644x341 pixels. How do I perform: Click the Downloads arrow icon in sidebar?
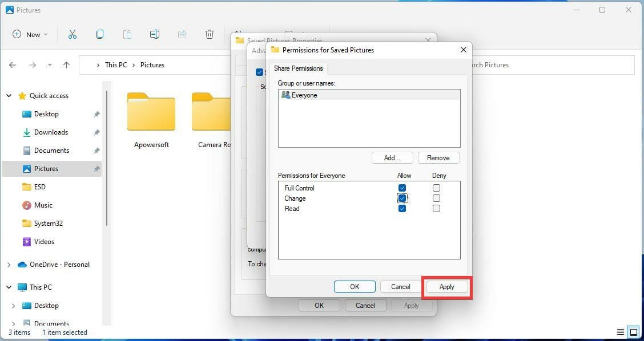click(x=27, y=132)
